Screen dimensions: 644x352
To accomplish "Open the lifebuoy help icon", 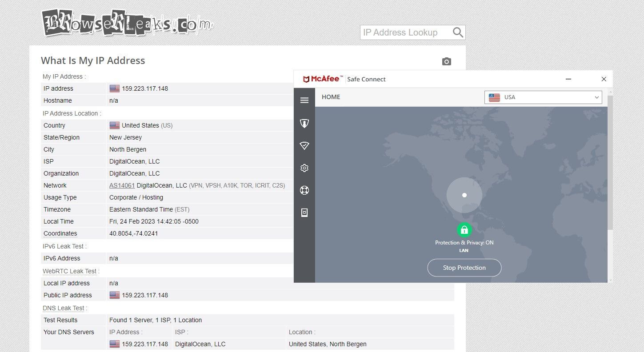I will [304, 190].
